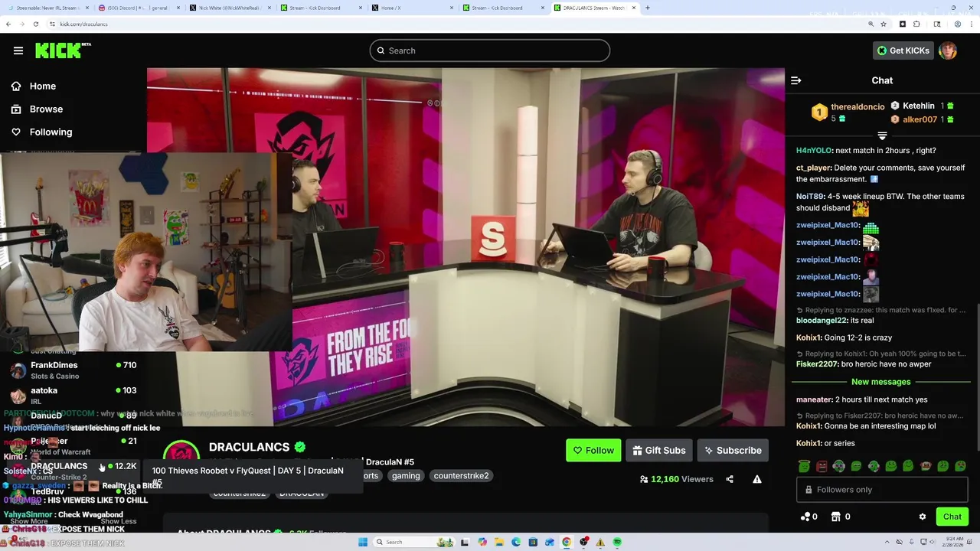
Task: Click the Gift Subs button
Action: coord(659,450)
